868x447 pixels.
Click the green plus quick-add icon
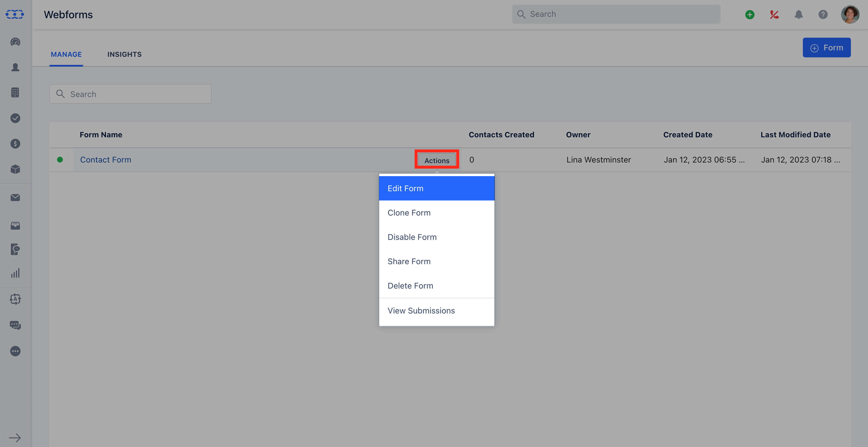click(750, 14)
